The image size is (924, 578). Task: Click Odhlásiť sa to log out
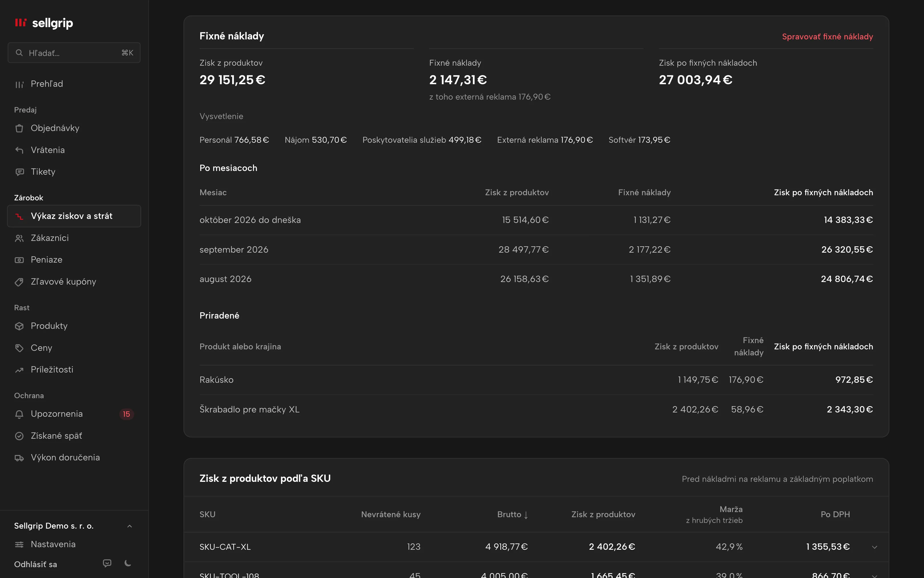click(36, 564)
